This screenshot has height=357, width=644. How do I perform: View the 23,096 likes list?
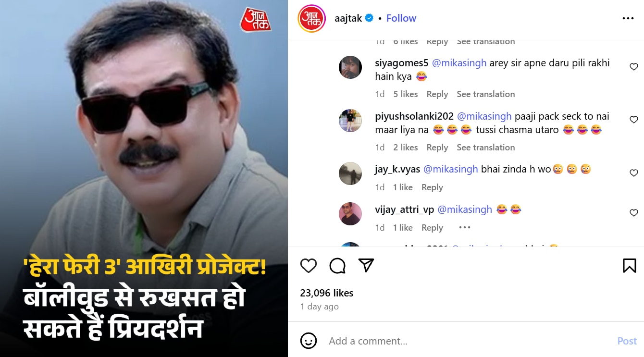coord(327,293)
